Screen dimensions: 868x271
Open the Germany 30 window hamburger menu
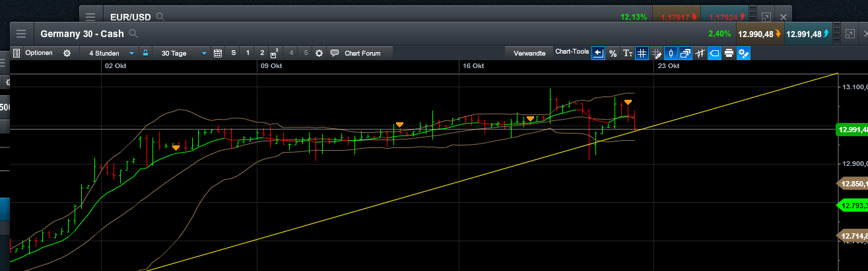pyautogui.click(x=21, y=34)
